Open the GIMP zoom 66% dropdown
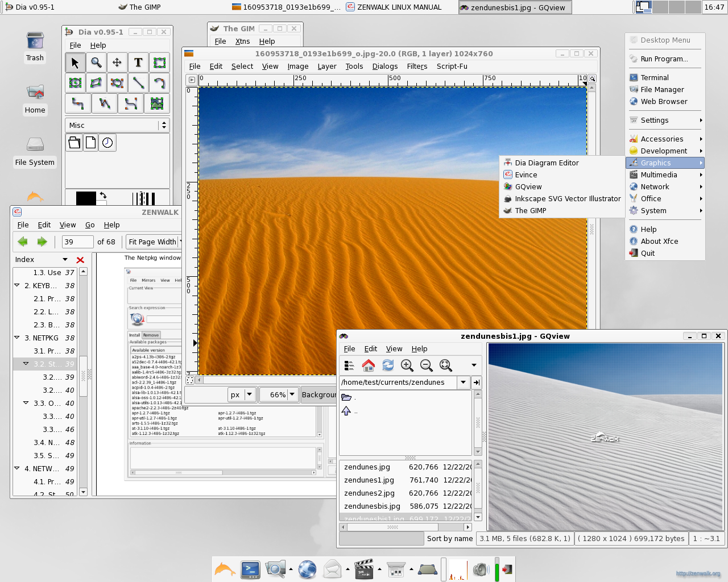 (x=292, y=394)
